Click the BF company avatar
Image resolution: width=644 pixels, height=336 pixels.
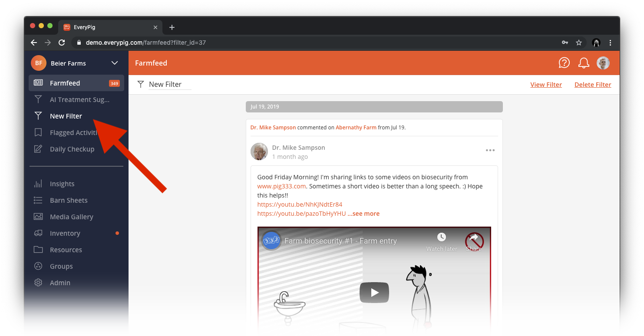(39, 63)
